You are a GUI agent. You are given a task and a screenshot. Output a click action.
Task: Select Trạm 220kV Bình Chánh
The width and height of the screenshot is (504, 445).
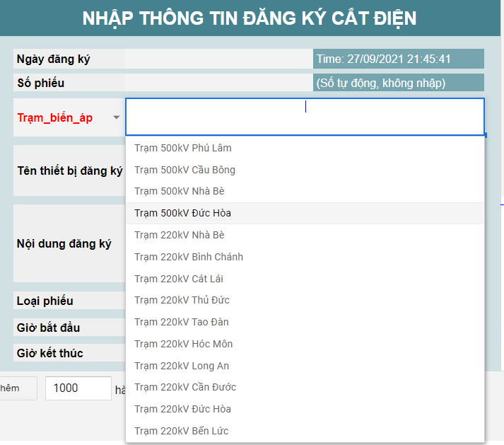[189, 257]
